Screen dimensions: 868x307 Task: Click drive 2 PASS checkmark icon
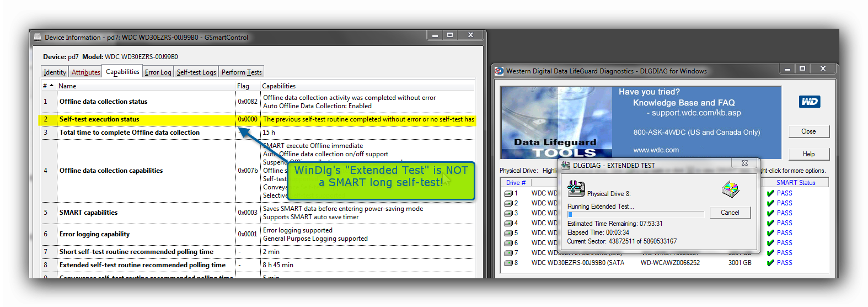(770, 203)
